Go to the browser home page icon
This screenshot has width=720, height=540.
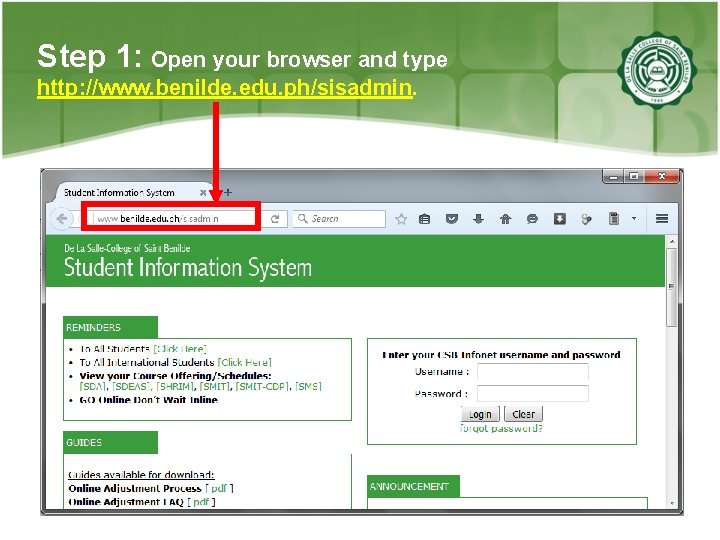pyautogui.click(x=506, y=219)
